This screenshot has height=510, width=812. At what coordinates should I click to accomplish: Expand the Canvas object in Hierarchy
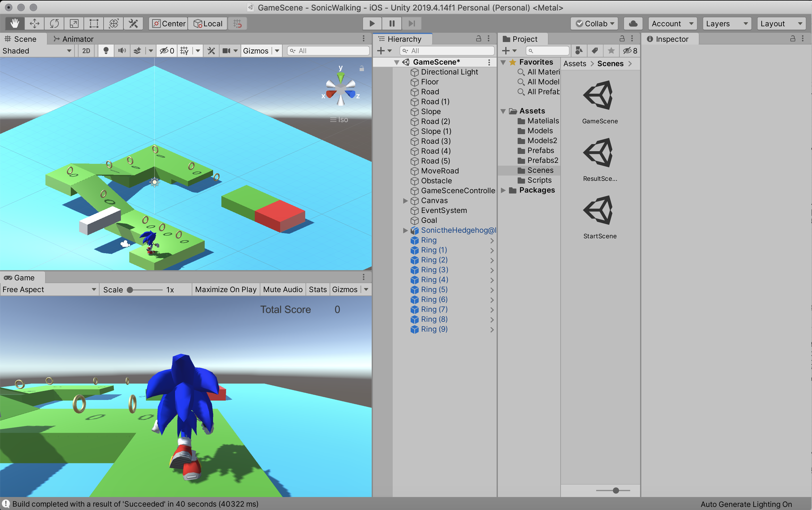tap(405, 201)
